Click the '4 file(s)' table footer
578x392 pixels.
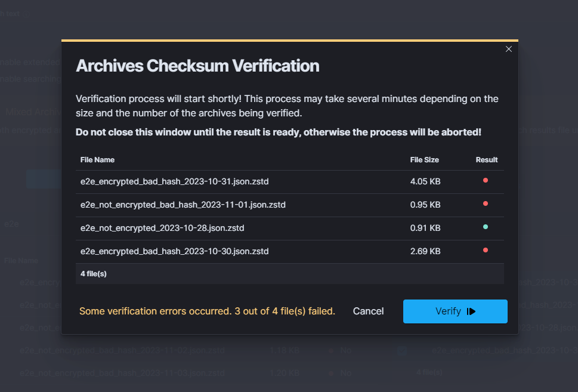click(94, 274)
